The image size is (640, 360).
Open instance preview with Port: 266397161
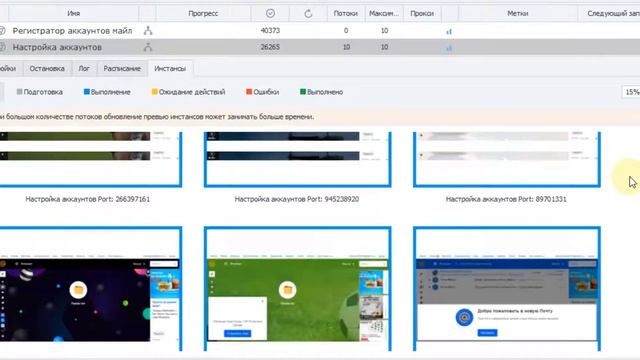[x=90, y=159]
